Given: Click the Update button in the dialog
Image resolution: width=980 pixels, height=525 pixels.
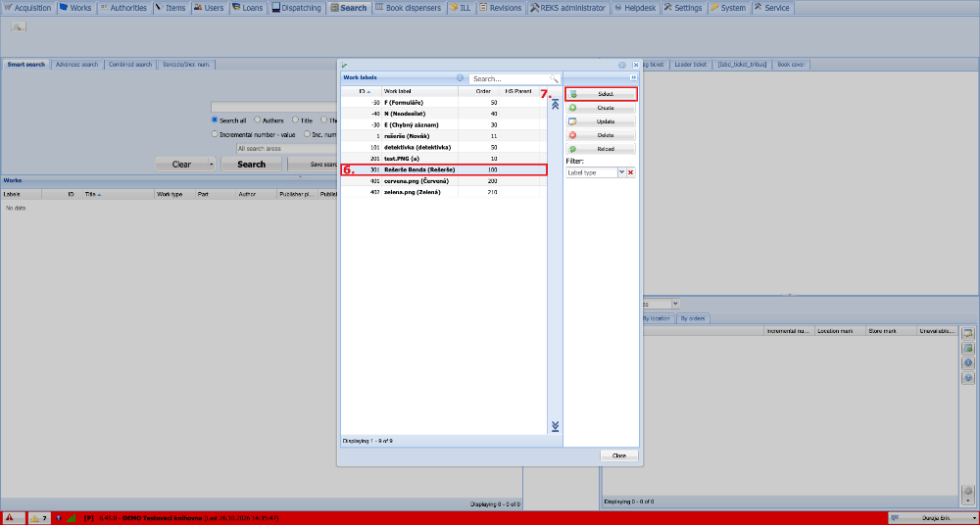Looking at the screenshot, I should [601, 121].
